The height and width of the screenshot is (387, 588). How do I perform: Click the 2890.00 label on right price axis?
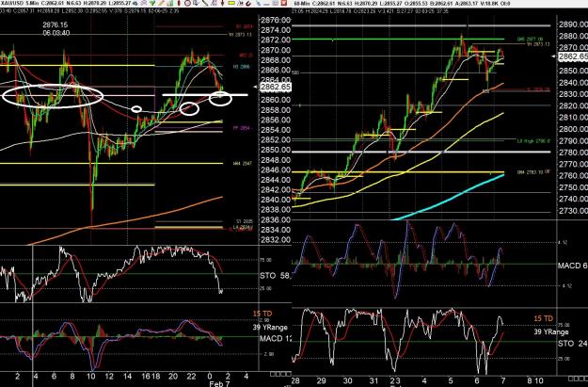point(573,24)
